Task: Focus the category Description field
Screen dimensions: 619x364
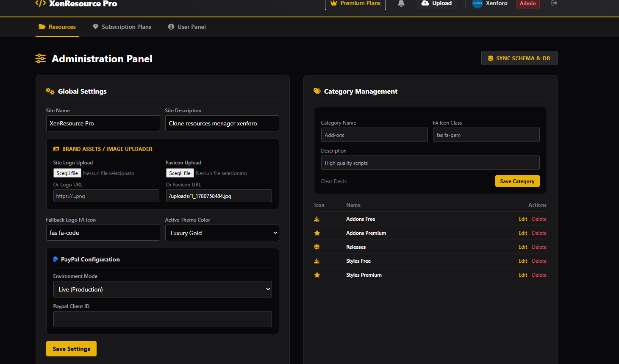Action: [x=430, y=163]
